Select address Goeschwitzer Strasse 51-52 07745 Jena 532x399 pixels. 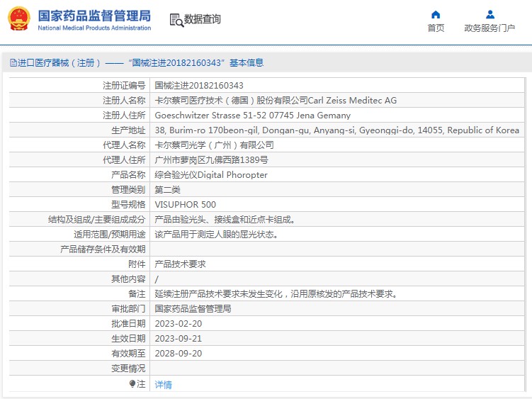click(x=252, y=116)
